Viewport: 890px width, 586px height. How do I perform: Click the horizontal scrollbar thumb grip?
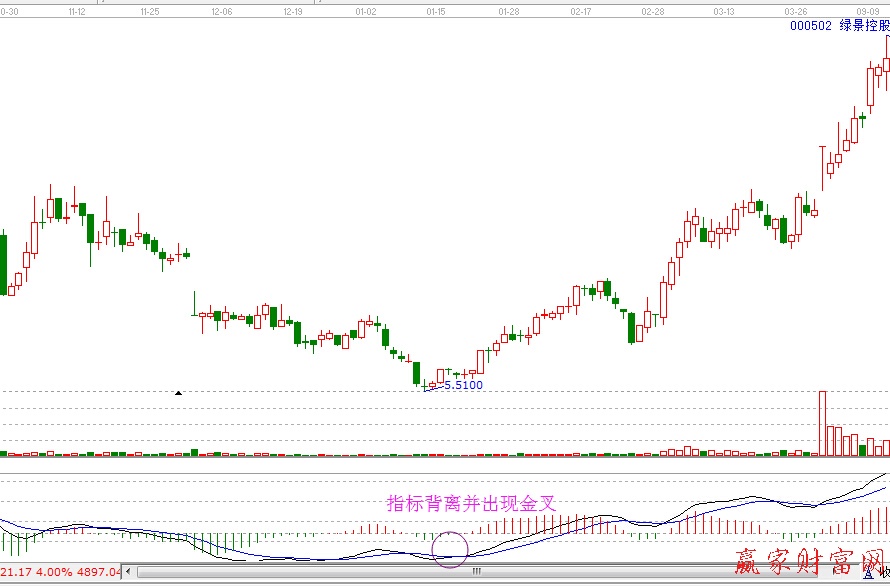pos(476,573)
